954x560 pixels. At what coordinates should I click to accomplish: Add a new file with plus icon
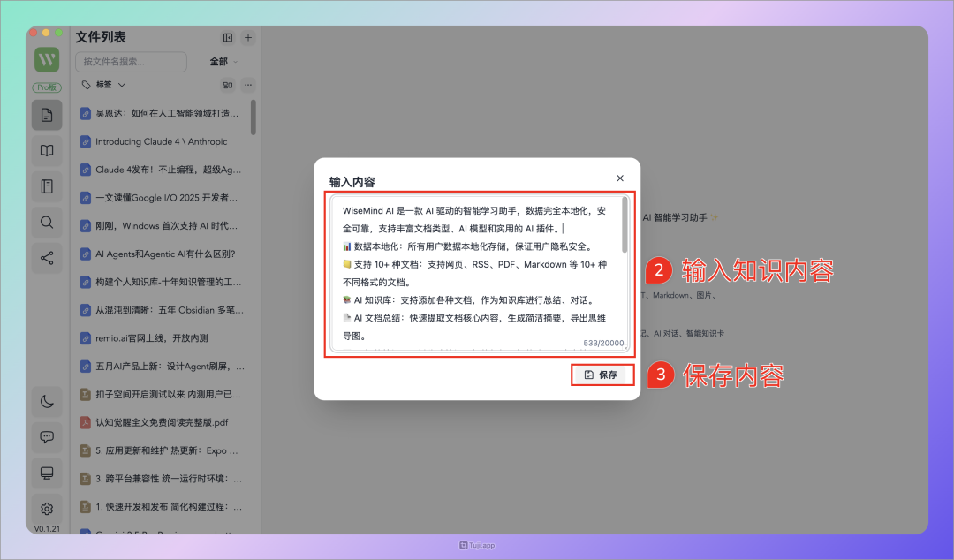[x=248, y=38]
